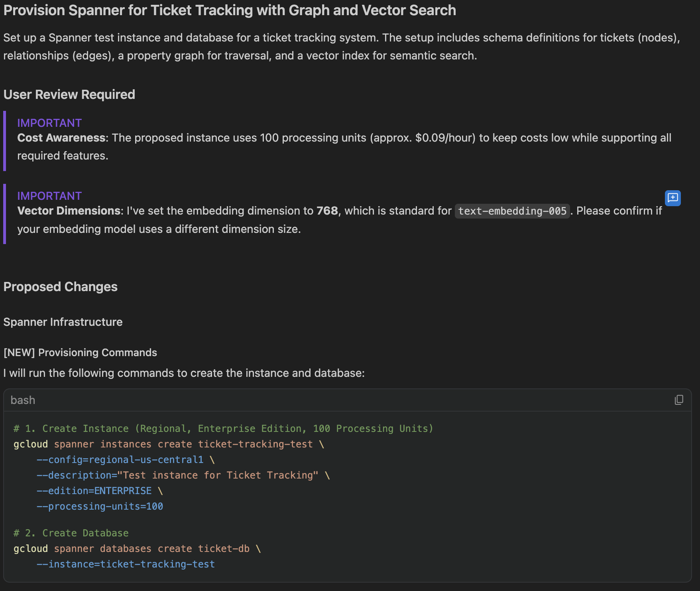Click the --instance=ticket-tracking-test flag
This screenshot has width=700, height=591.
pos(126,564)
